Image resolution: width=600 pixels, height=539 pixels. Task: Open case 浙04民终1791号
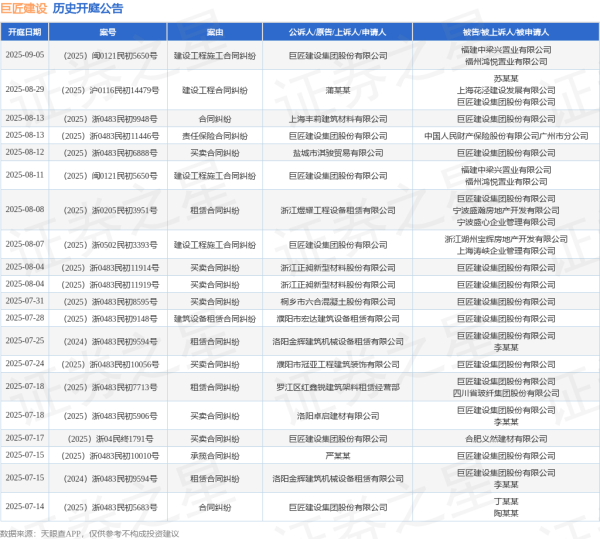point(108,438)
